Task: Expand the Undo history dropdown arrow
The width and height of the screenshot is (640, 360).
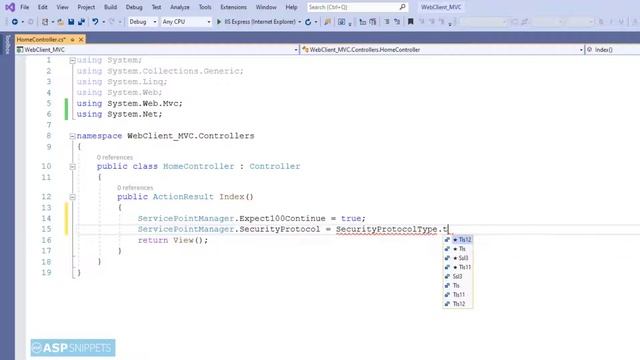Action: coord(104,22)
